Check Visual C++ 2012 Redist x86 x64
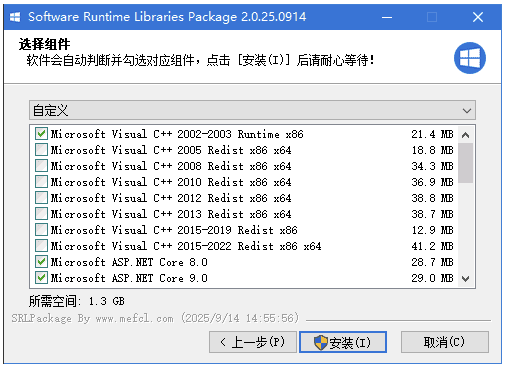The height and width of the screenshot is (368, 506). coord(41,198)
